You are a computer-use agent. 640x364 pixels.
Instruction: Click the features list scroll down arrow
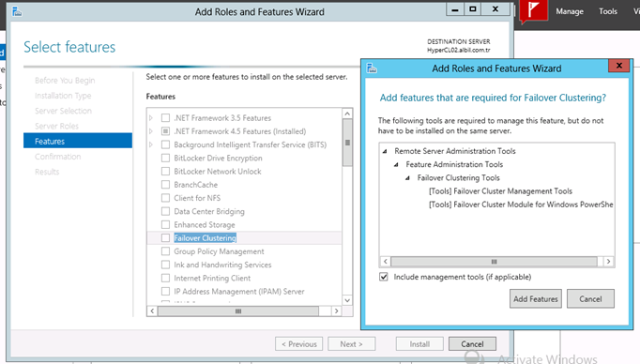coord(347,300)
